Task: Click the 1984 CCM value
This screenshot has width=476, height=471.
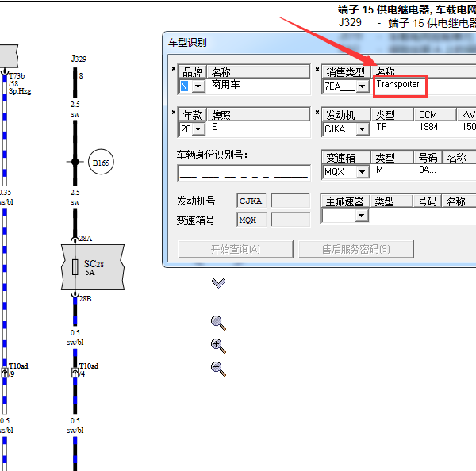Action: coord(428,127)
